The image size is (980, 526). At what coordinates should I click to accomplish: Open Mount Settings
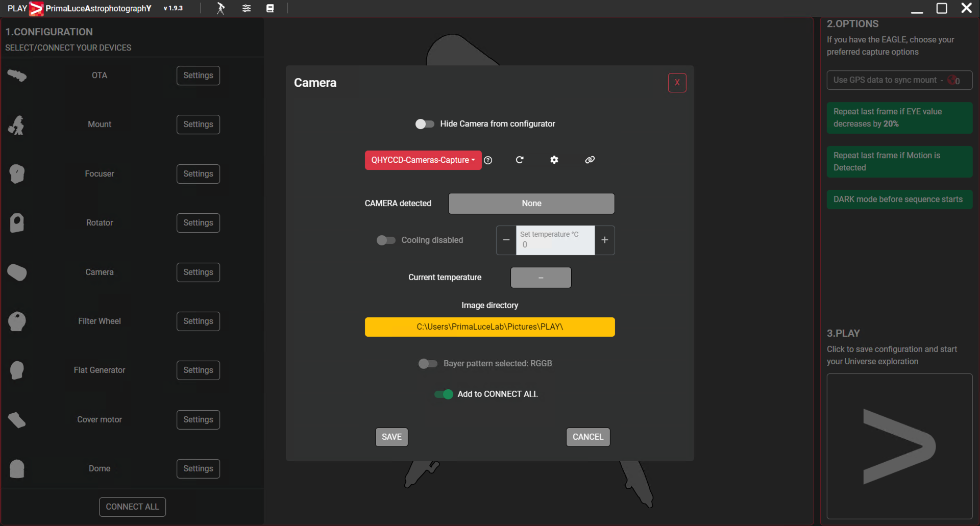click(198, 124)
